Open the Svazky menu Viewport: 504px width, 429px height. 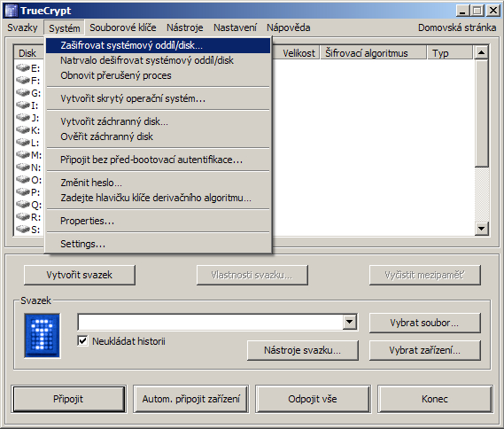click(22, 27)
